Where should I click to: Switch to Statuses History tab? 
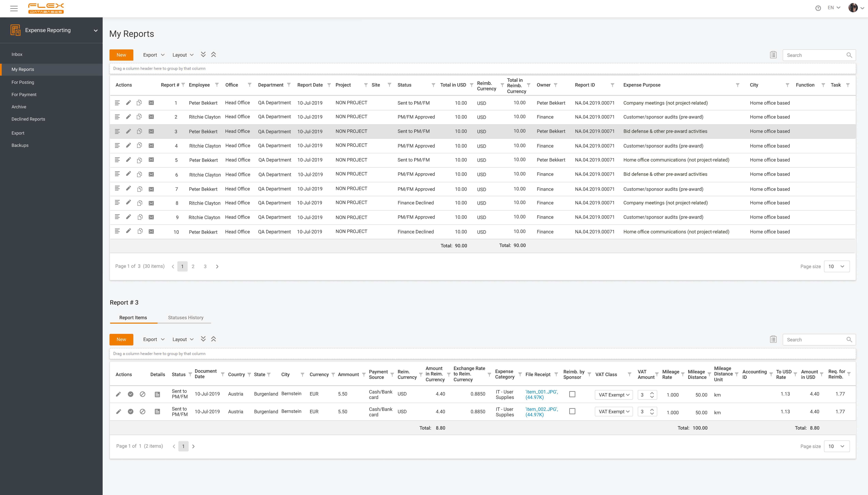[x=185, y=318]
